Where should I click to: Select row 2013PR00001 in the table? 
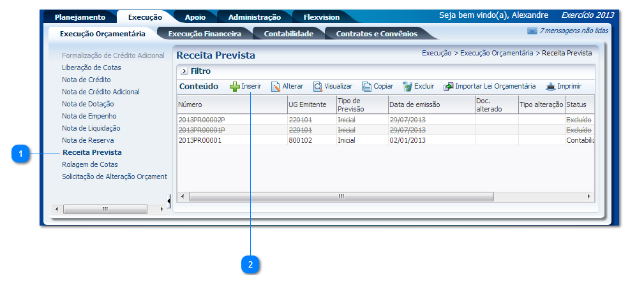200,140
